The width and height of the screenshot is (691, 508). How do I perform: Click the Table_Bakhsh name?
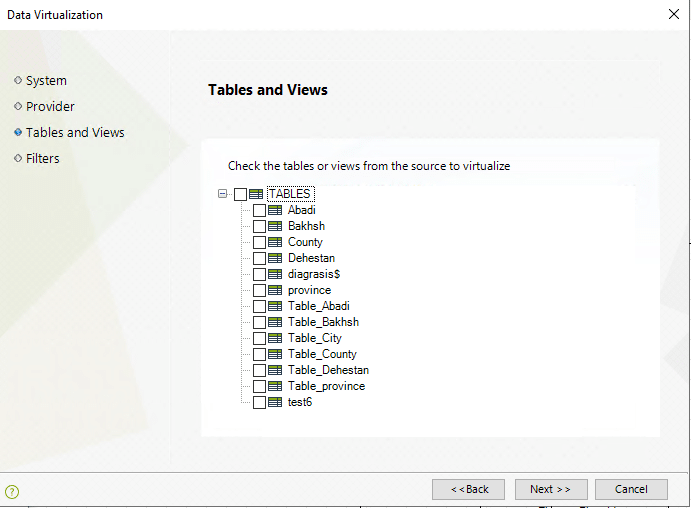coord(323,322)
